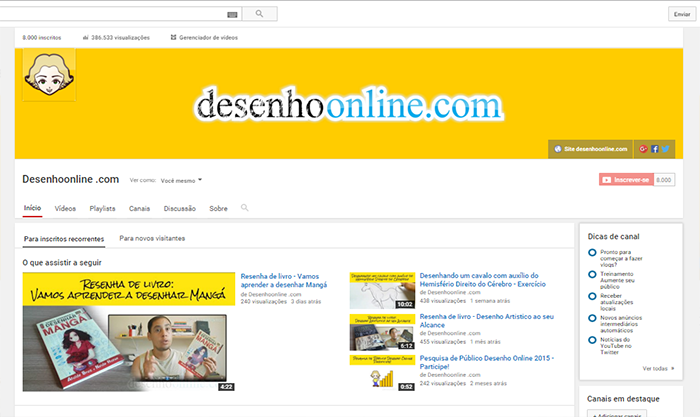
Task: Click the Google+ icon on the banner
Action: click(643, 149)
